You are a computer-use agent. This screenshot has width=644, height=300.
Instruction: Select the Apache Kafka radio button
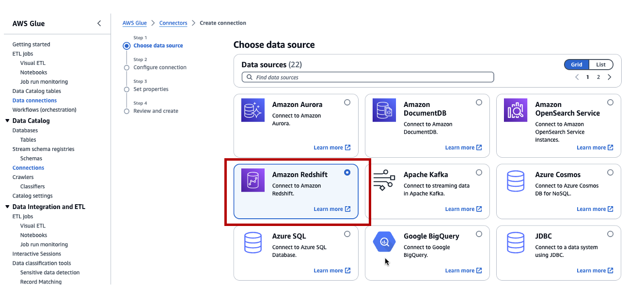pos(479,172)
